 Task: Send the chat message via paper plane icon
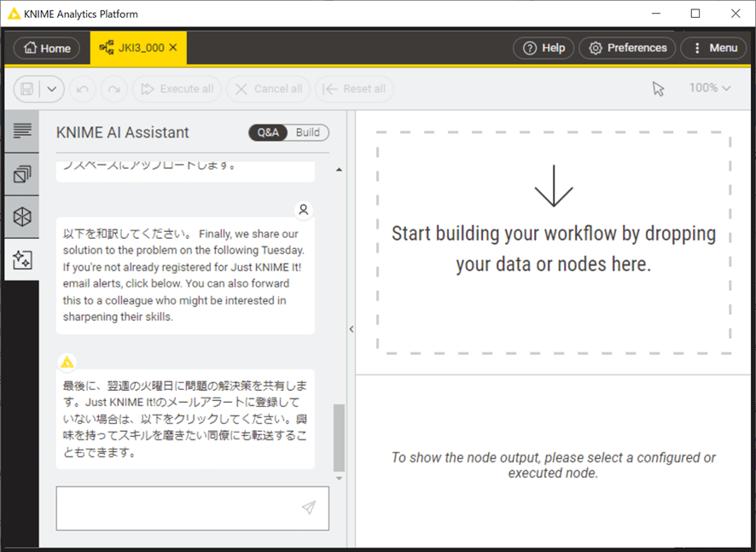tap(307, 508)
